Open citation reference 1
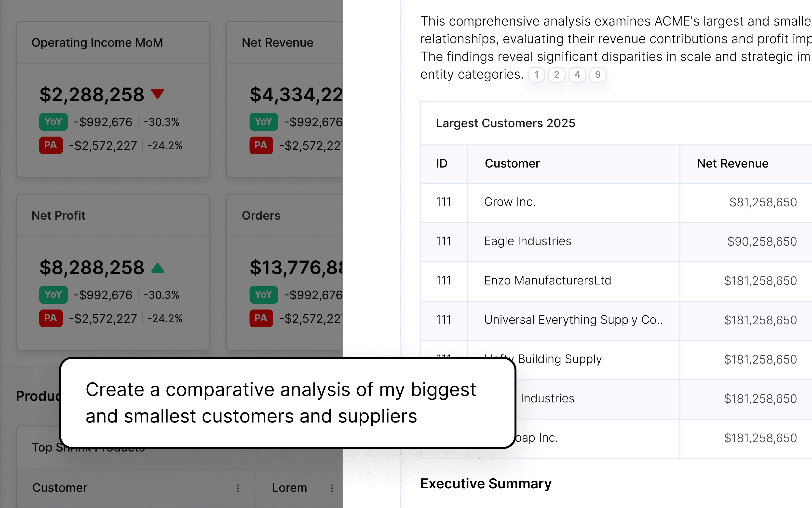Viewport: 812px width, 508px height. [537, 75]
